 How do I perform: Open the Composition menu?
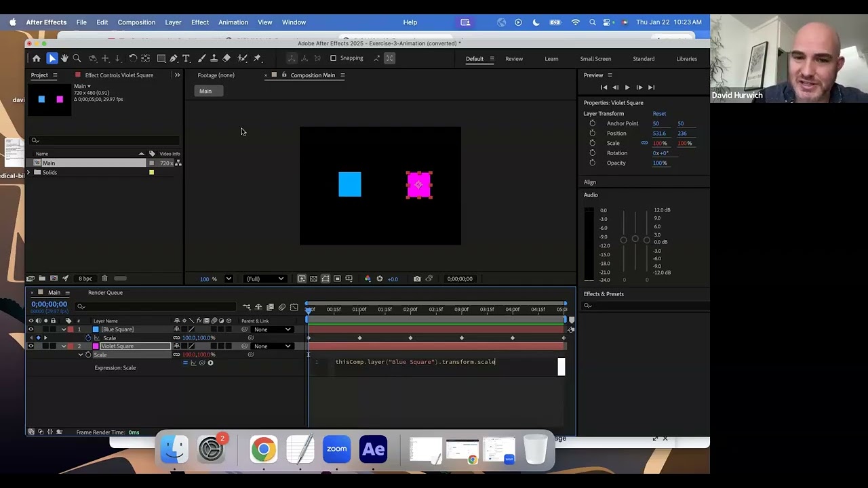136,22
